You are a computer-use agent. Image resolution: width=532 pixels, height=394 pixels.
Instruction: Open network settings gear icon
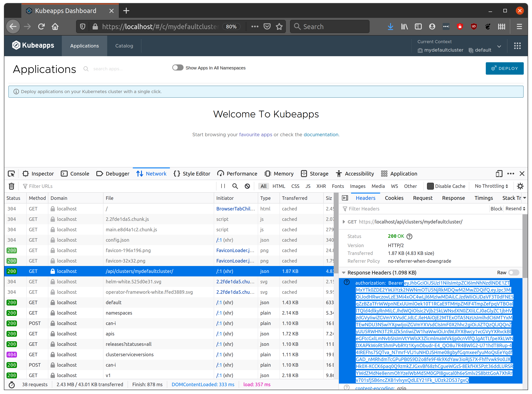click(520, 186)
